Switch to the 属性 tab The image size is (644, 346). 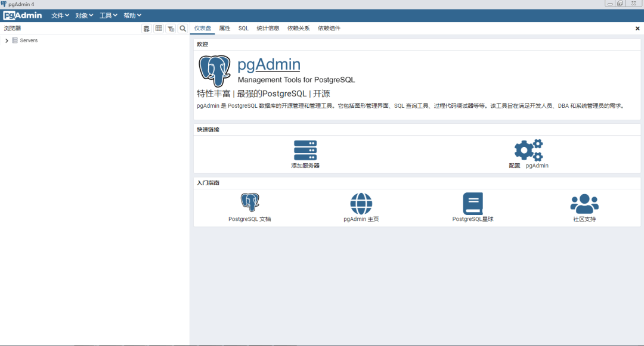coord(225,28)
